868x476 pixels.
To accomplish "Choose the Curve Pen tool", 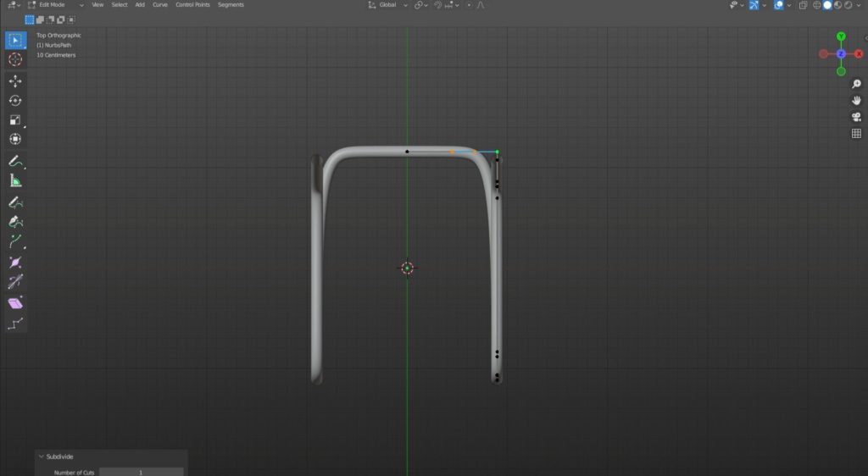I will [15, 222].
